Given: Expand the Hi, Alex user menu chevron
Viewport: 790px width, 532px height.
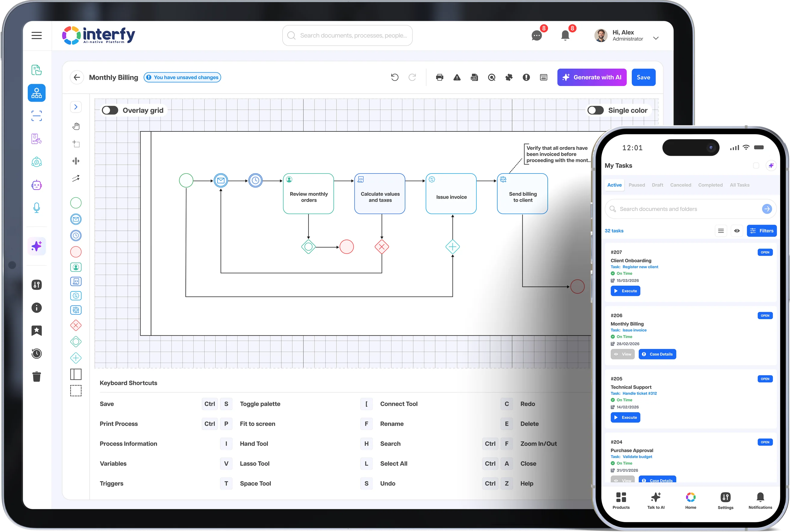Looking at the screenshot, I should (x=656, y=38).
